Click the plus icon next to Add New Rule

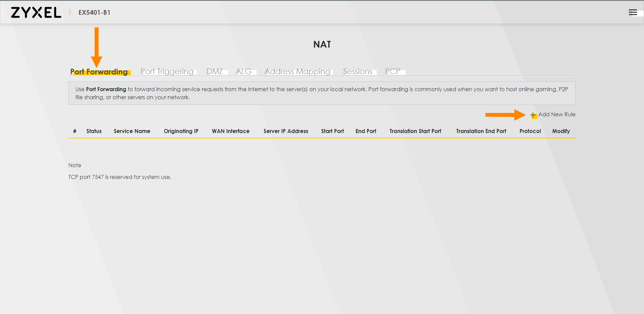click(x=533, y=115)
